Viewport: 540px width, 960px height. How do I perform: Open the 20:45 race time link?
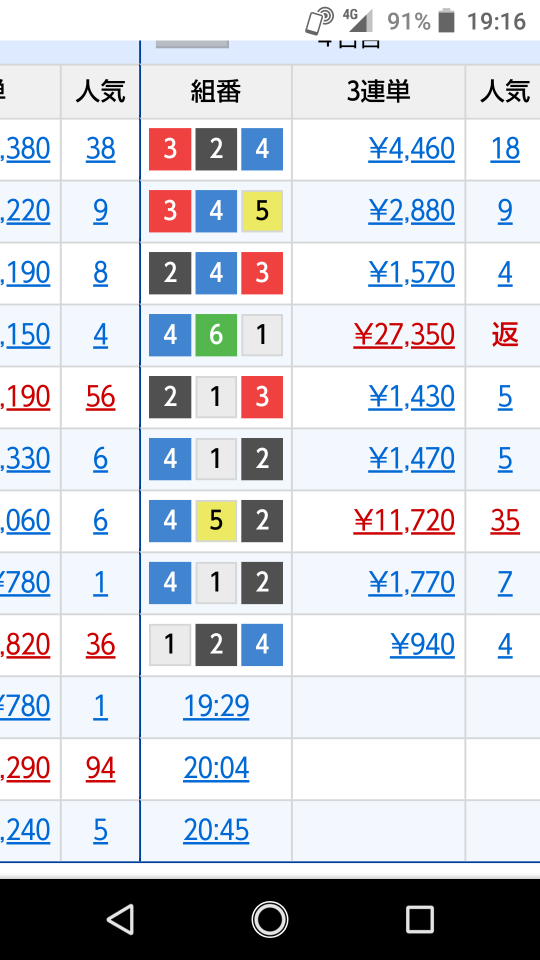tap(216, 830)
